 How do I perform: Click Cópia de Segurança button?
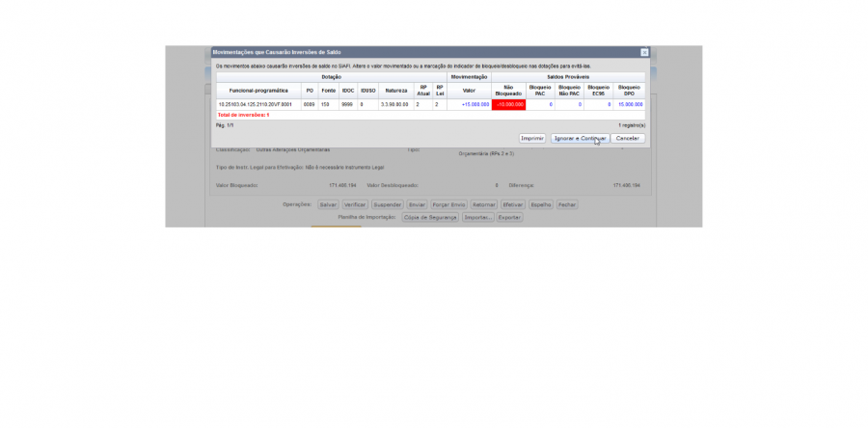point(430,218)
